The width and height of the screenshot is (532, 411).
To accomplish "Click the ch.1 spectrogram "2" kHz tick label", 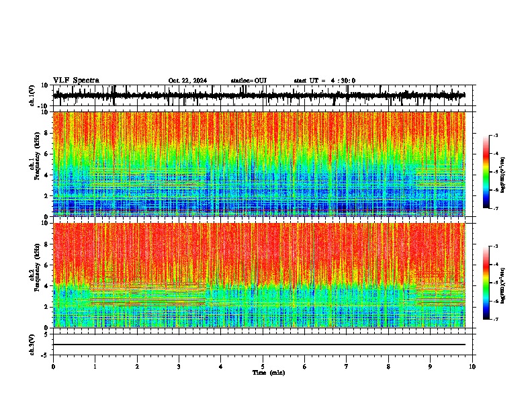I will [x=46, y=195].
